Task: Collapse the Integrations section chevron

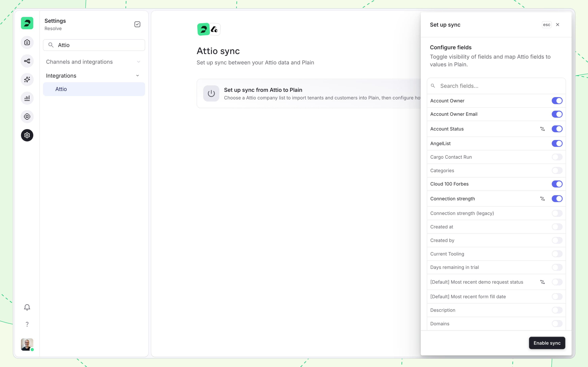Action: pos(137,76)
